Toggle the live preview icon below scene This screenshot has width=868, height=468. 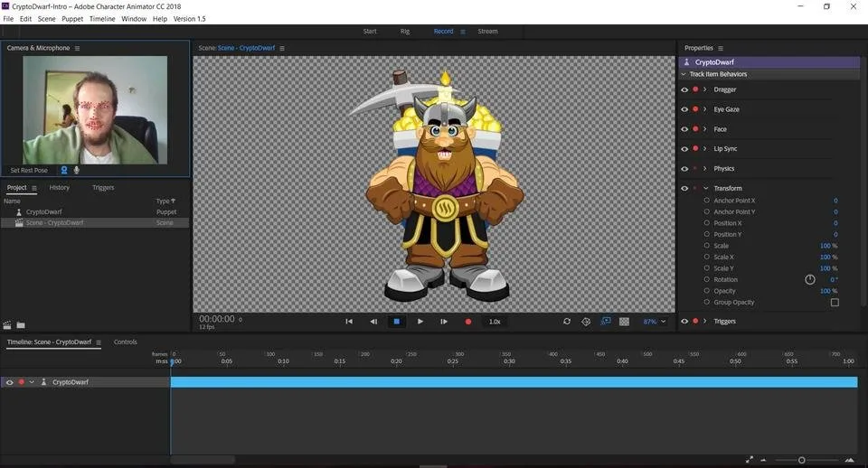[606, 322]
